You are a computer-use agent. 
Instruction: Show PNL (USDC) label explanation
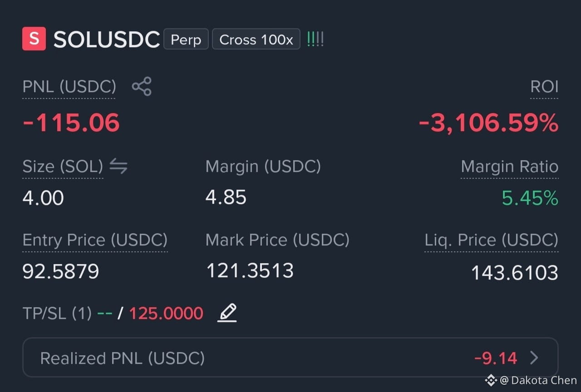coord(69,87)
